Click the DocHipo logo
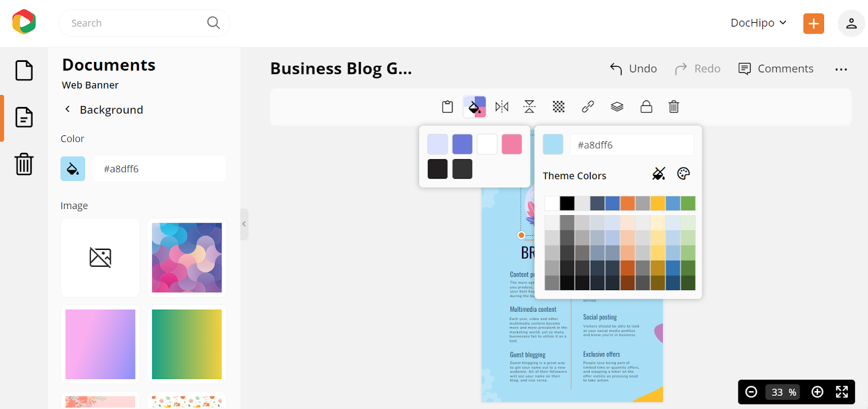This screenshot has width=868, height=409. click(x=24, y=22)
